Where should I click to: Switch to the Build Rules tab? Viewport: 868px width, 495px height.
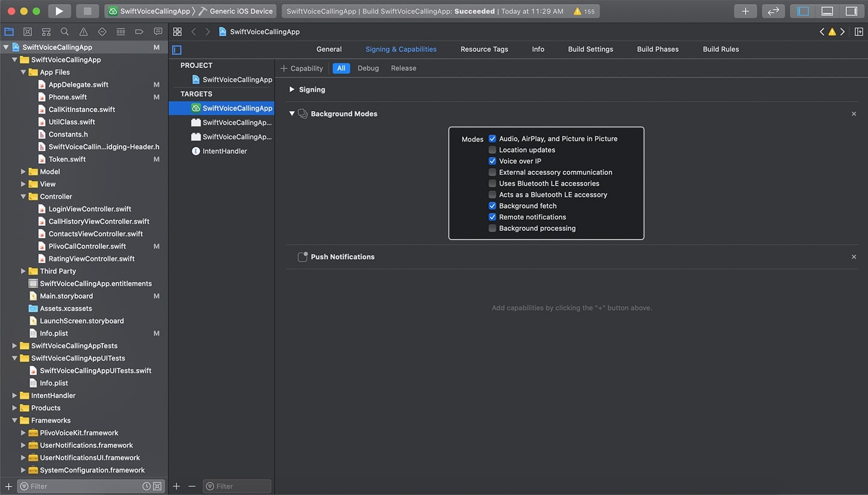[721, 49]
